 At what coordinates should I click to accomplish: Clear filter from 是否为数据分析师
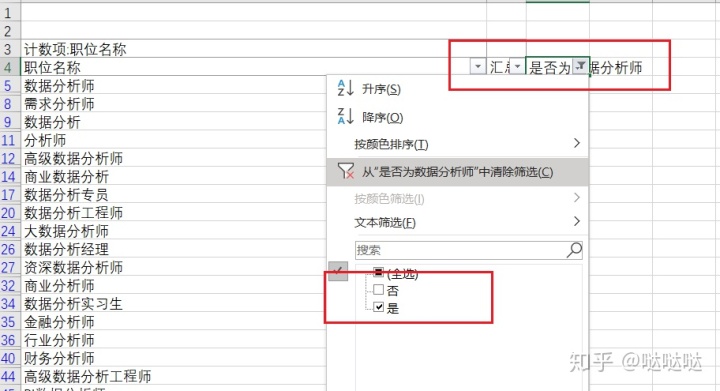(x=457, y=172)
